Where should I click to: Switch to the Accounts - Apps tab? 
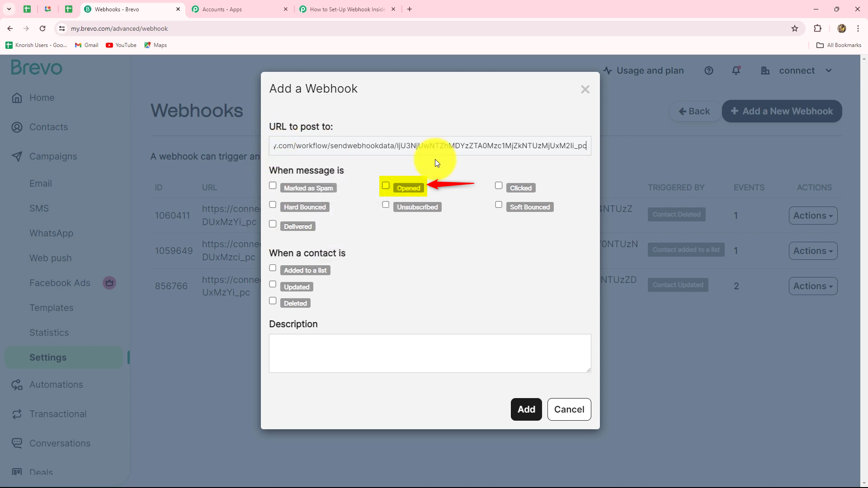pos(240,9)
